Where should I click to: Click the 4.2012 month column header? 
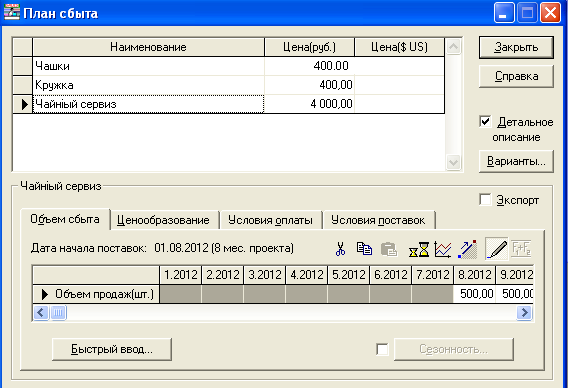pos(306,275)
